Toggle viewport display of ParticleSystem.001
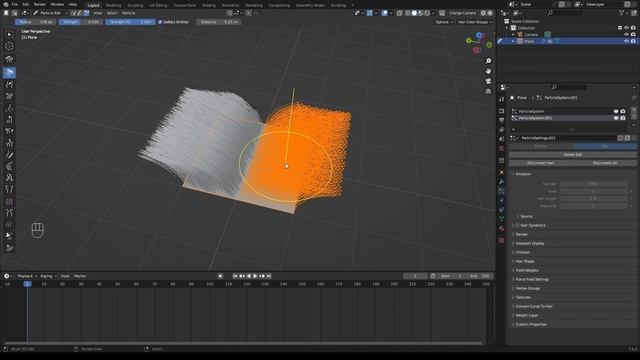 tap(616, 118)
